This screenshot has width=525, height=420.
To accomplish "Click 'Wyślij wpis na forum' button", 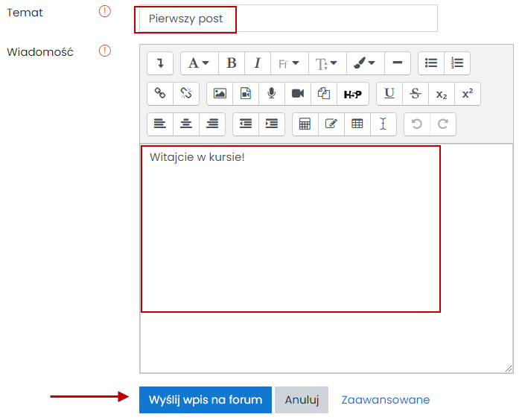I will tap(206, 400).
